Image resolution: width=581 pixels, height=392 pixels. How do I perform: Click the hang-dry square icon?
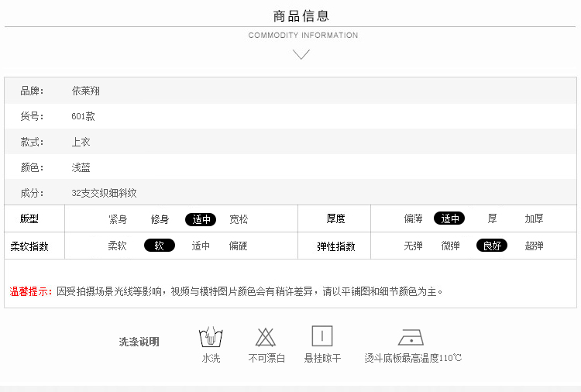tap(322, 336)
